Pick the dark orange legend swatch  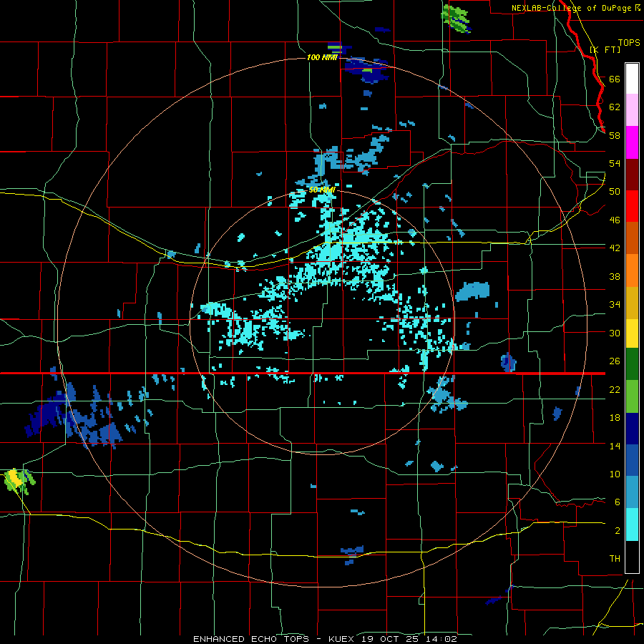632,238
